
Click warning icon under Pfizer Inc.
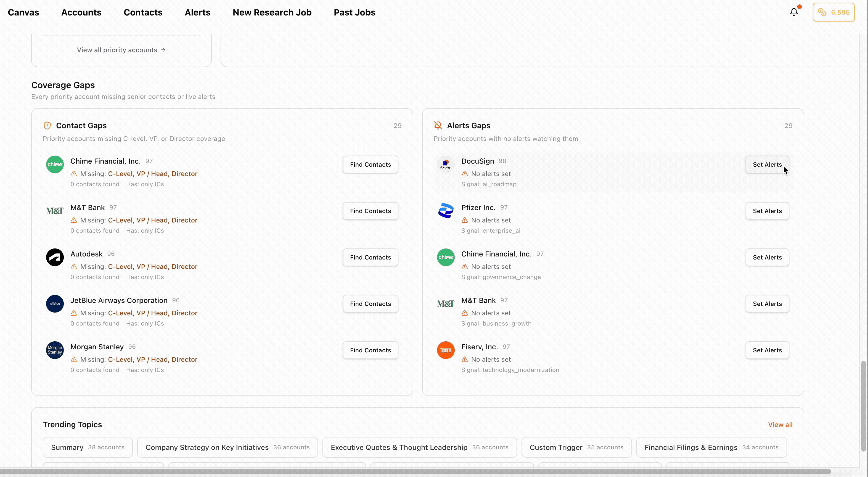click(465, 220)
